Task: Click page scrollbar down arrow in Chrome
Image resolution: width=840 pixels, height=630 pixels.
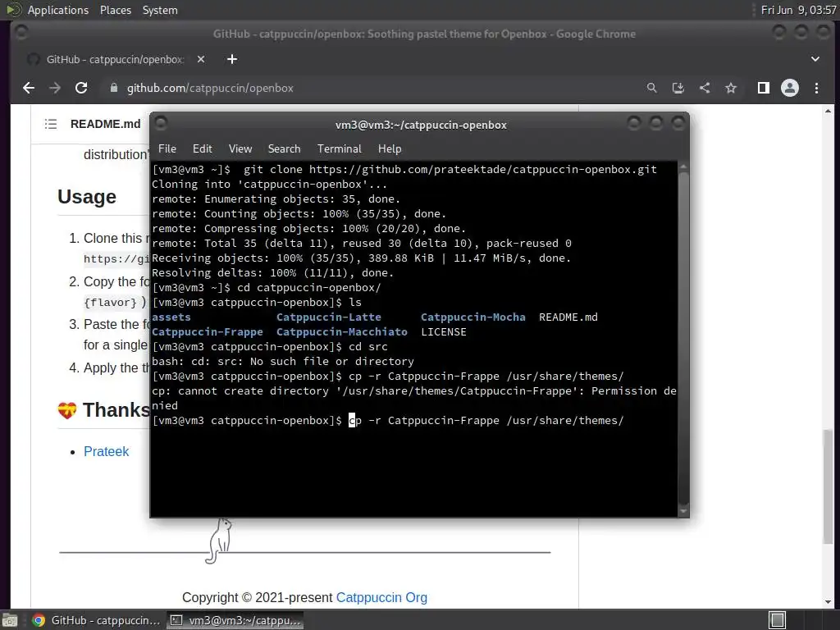Action: click(829, 603)
